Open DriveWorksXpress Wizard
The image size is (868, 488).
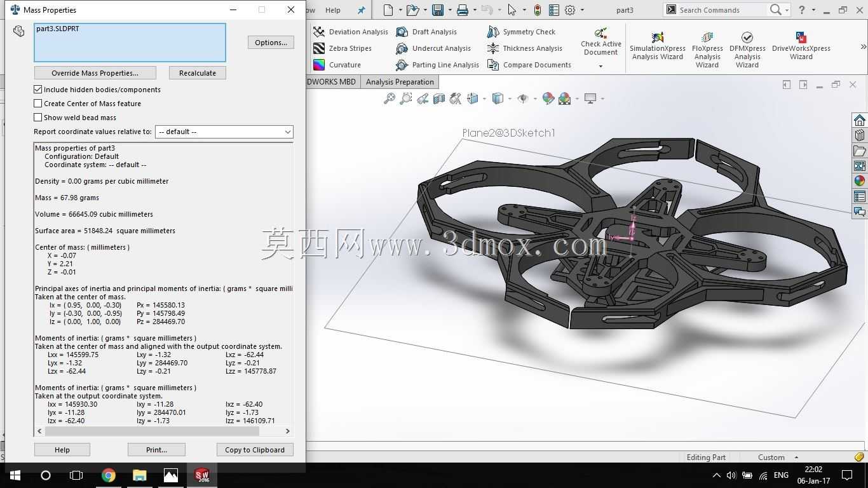coord(801,46)
